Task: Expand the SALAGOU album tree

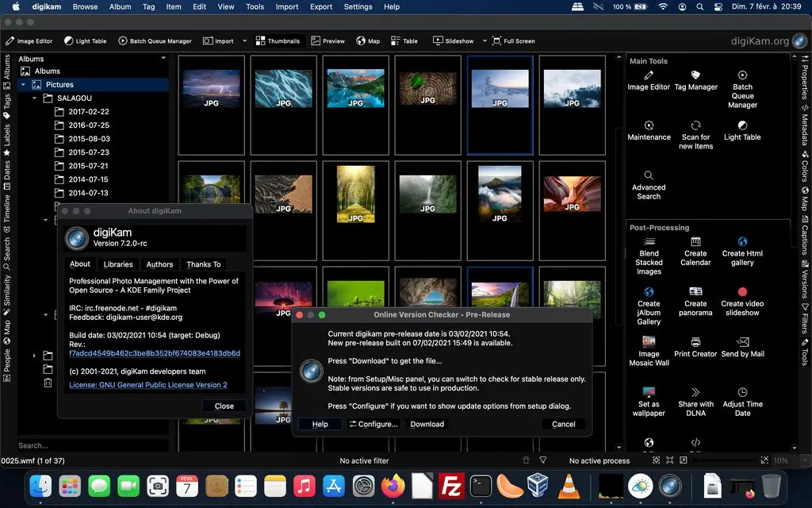Action: pos(35,98)
